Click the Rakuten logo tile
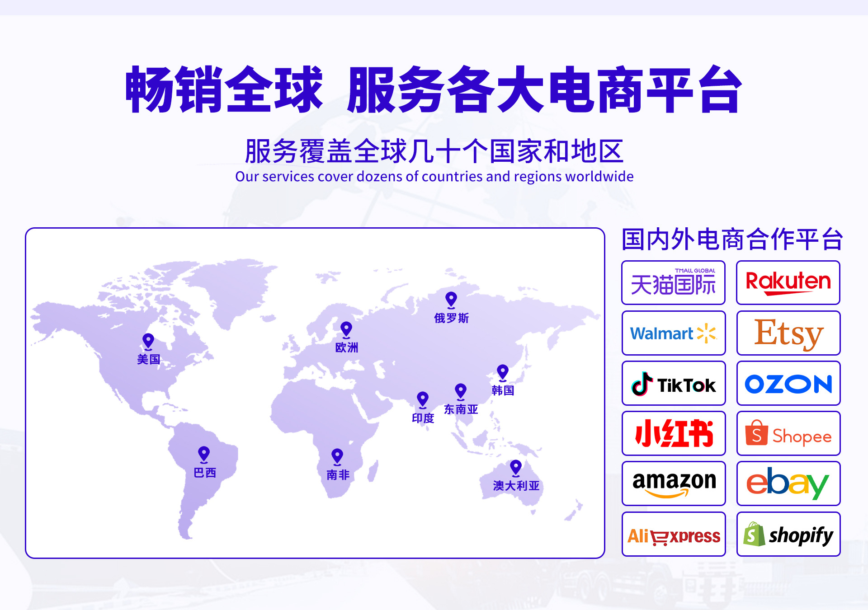Viewport: 868px width, 610px height. [x=788, y=282]
